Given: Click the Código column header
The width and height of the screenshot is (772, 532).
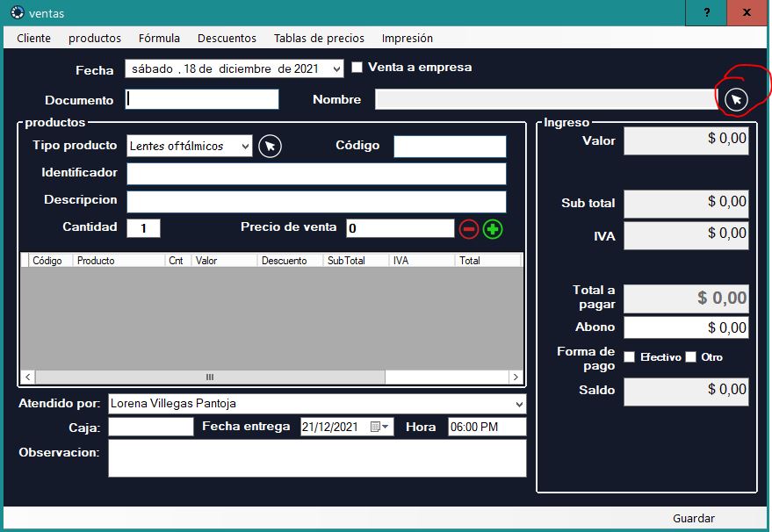Looking at the screenshot, I should (x=51, y=261).
